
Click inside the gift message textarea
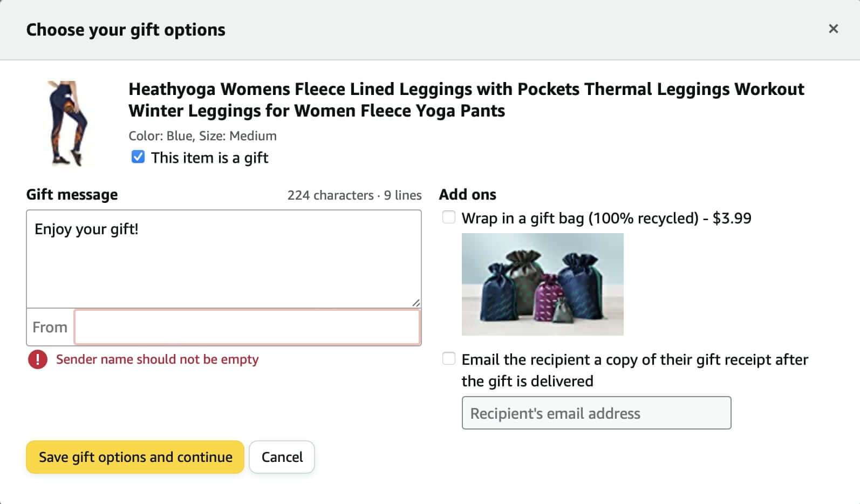(x=223, y=259)
